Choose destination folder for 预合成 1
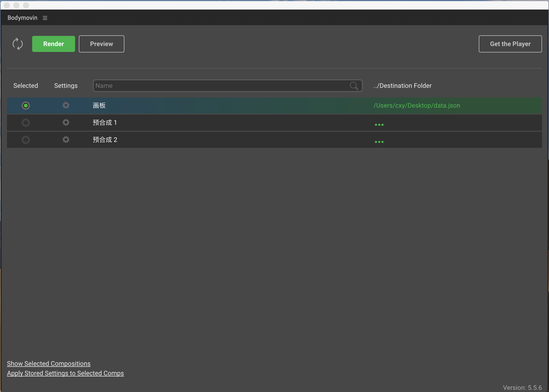The image size is (549, 392). [x=379, y=125]
